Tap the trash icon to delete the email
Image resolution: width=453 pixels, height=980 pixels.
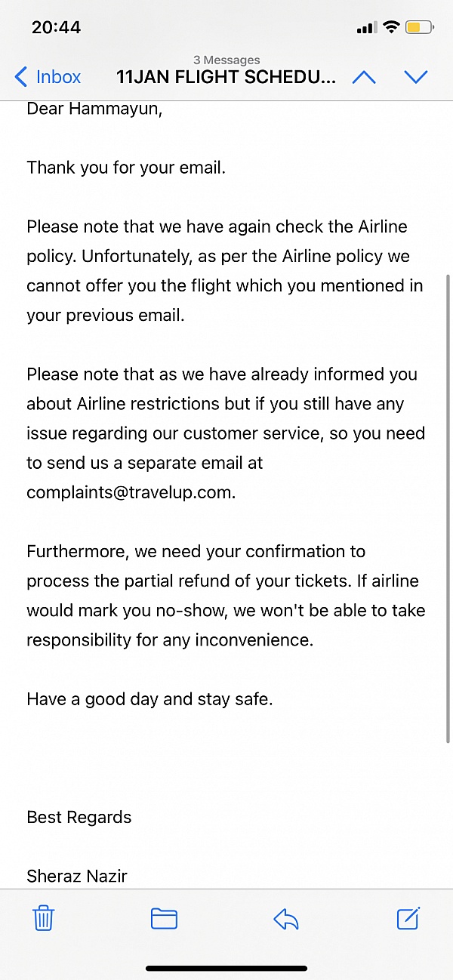click(44, 918)
